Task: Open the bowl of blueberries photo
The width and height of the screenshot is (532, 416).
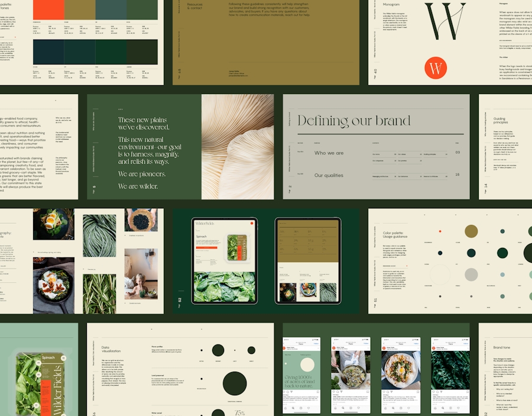Action: pyautogui.click(x=141, y=220)
